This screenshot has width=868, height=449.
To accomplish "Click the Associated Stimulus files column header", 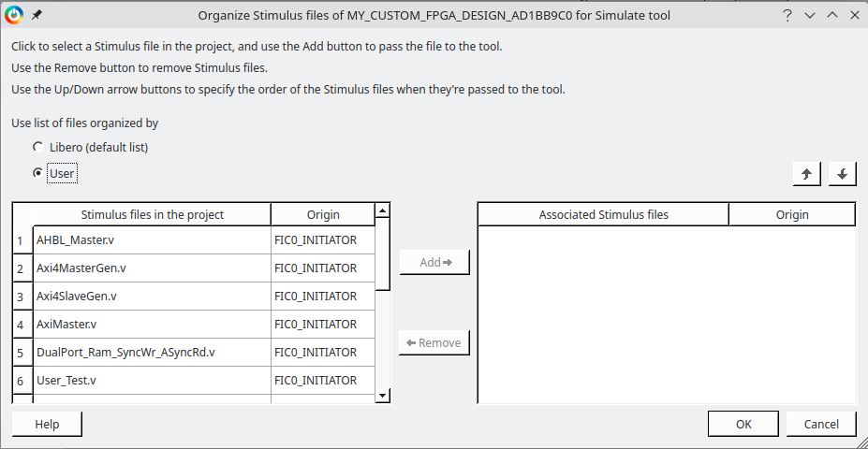I will pyautogui.click(x=603, y=214).
